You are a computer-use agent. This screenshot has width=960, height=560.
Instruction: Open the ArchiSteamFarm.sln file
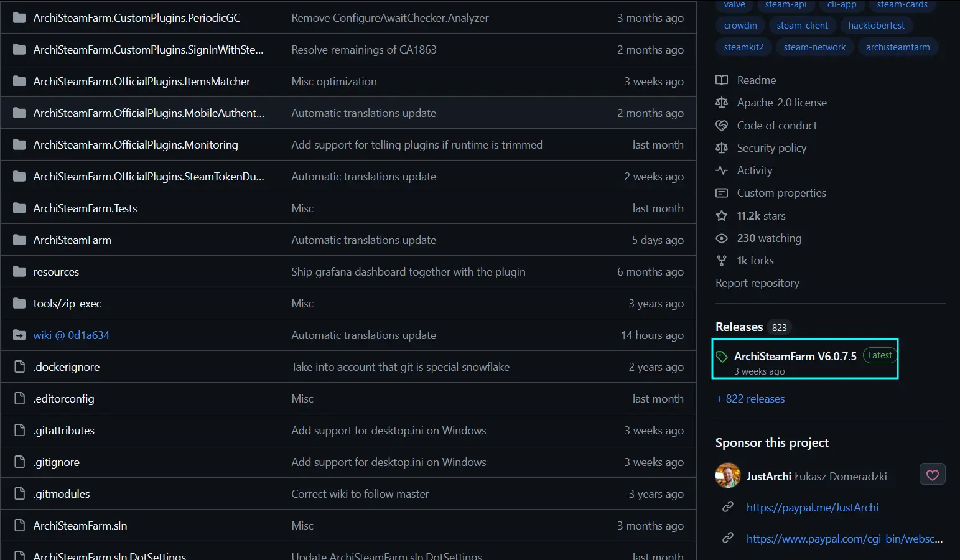click(x=80, y=526)
